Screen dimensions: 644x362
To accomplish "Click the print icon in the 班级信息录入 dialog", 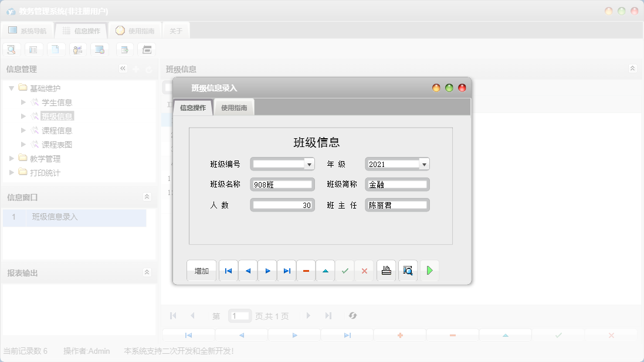I will pyautogui.click(x=386, y=270).
